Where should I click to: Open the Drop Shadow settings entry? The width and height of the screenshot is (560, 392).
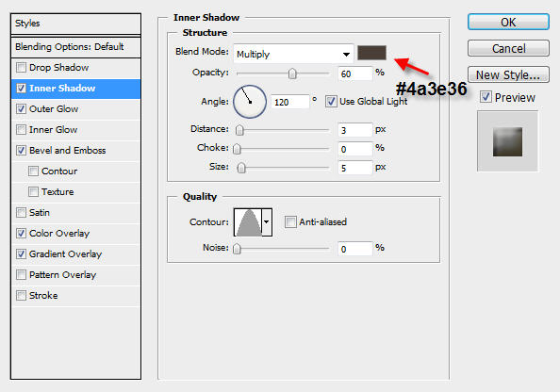click(59, 68)
